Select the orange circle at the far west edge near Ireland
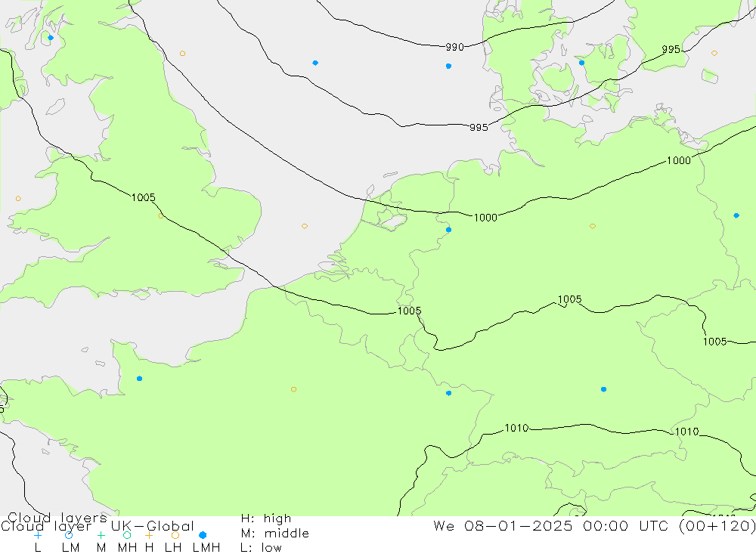Screen dimensions: 756x554 click(x=18, y=199)
